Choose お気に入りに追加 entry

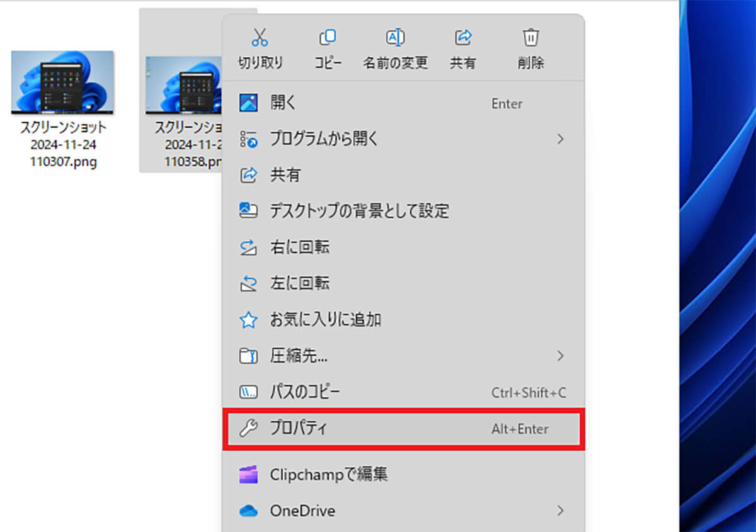403,320
